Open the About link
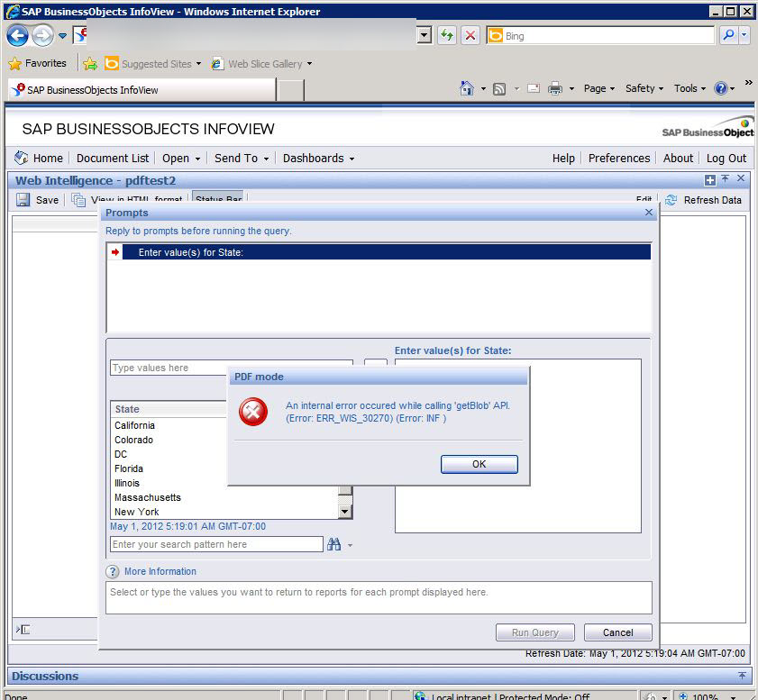The image size is (758, 700). click(x=678, y=158)
